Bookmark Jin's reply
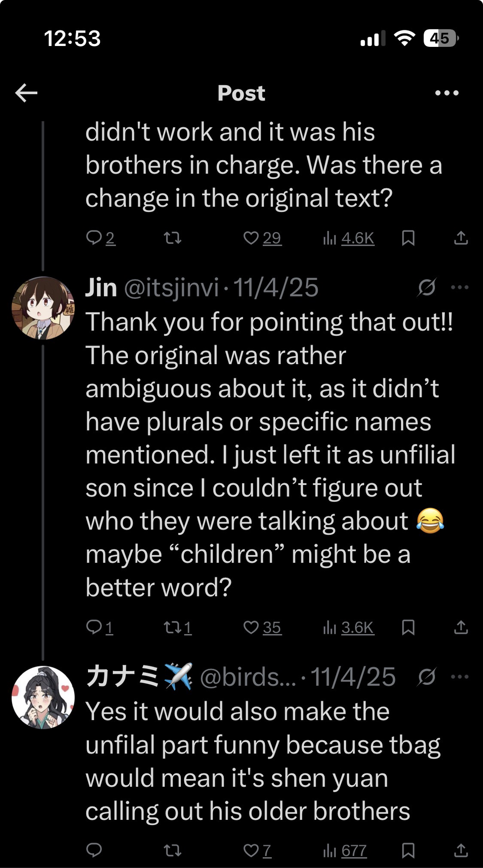The height and width of the screenshot is (868, 483). (x=408, y=627)
